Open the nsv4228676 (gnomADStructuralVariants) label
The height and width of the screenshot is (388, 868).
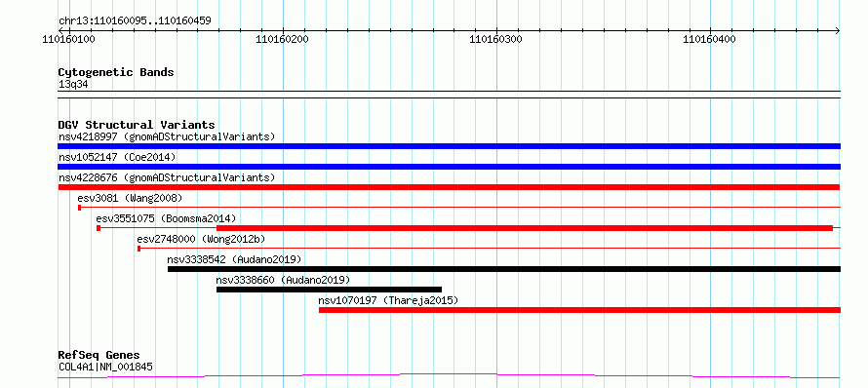(167, 177)
